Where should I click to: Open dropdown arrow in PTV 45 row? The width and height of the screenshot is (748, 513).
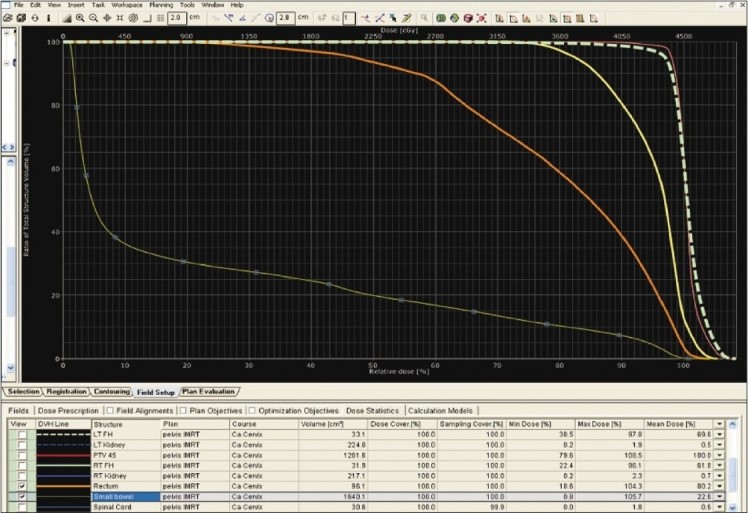click(719, 455)
